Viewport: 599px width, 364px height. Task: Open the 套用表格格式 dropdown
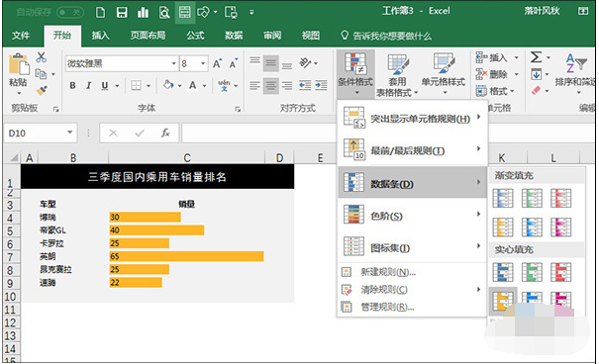point(397,74)
